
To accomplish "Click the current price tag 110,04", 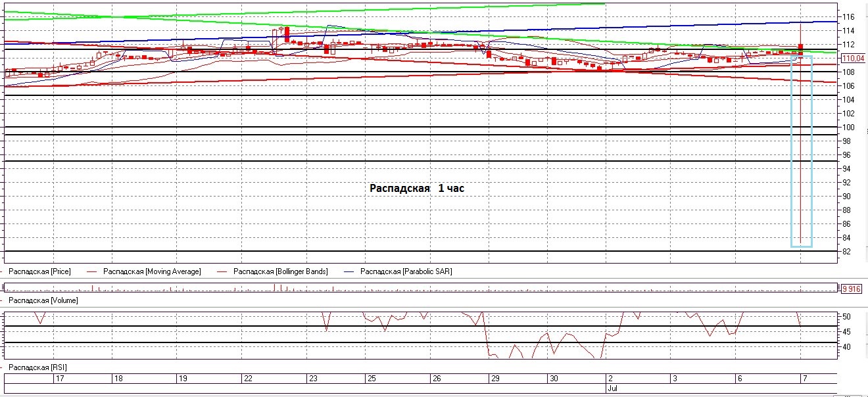I will pyautogui.click(x=853, y=58).
